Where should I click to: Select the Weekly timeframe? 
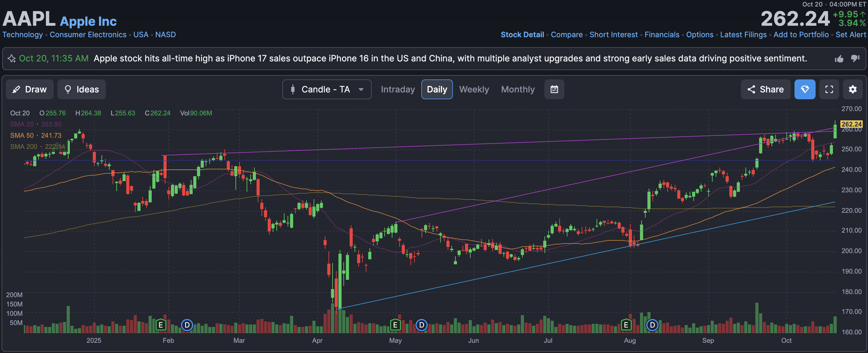click(x=474, y=89)
